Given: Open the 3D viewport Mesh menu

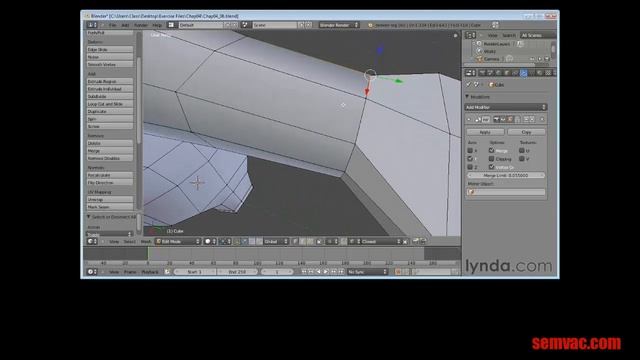Looking at the screenshot, I should (x=146, y=242).
